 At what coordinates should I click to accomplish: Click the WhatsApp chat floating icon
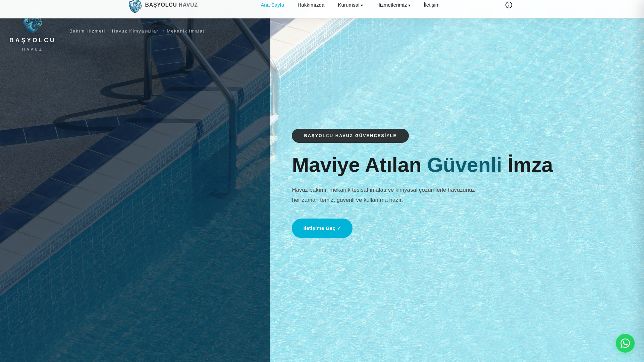(x=625, y=343)
